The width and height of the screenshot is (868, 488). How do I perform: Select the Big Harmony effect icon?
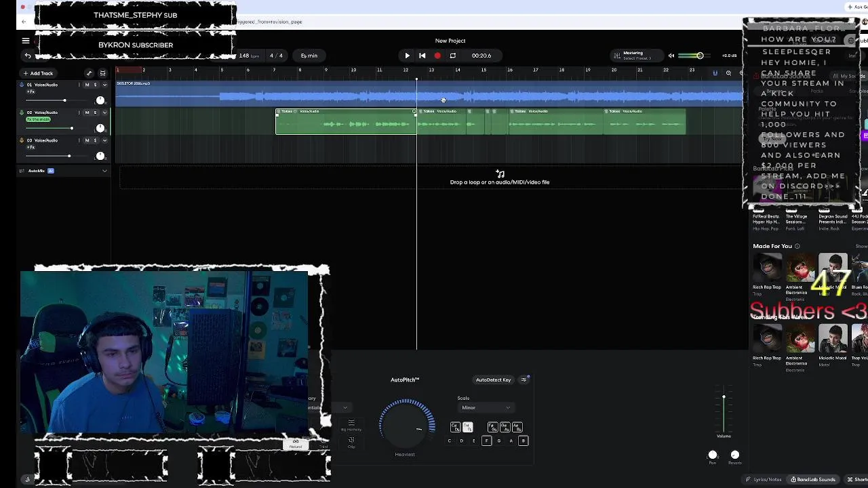[351, 425]
